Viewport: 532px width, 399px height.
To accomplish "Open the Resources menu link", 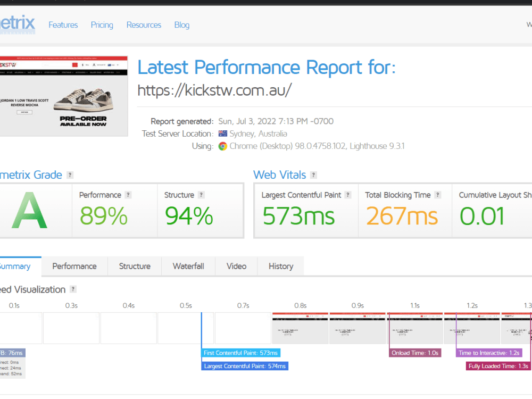I will pos(144,25).
